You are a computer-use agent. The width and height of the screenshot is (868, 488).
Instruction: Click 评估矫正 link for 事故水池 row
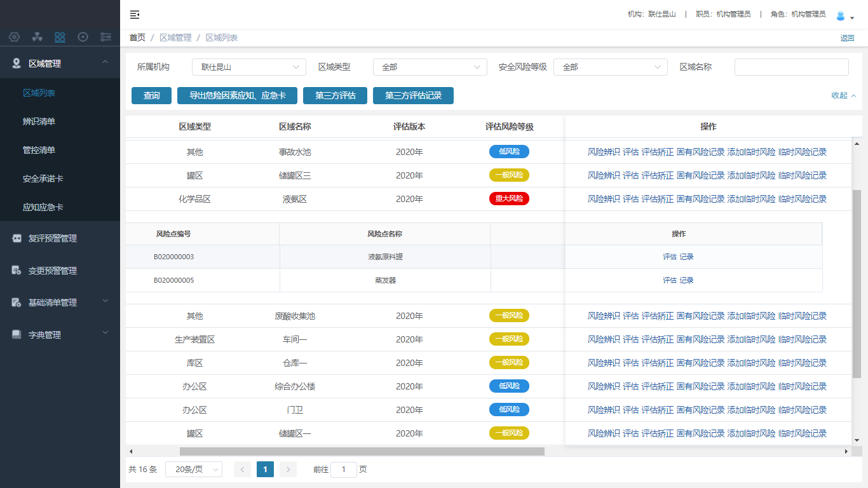pos(657,152)
